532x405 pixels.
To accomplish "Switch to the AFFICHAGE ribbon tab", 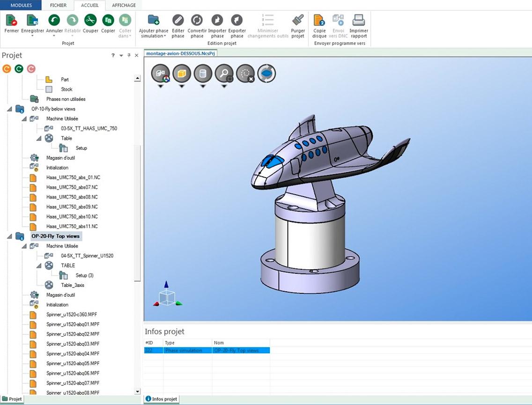I will (x=124, y=5).
